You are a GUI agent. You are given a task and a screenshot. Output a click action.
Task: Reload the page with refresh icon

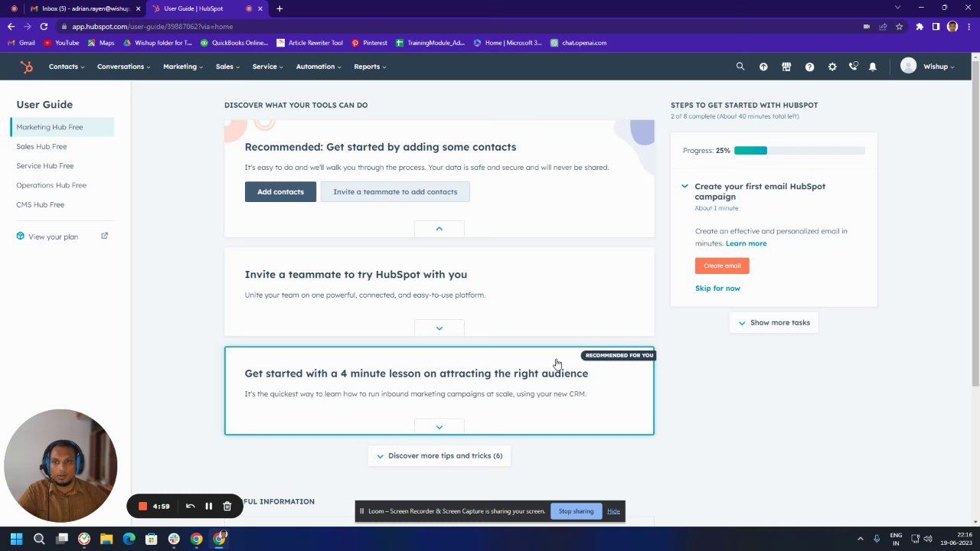pos(44,26)
